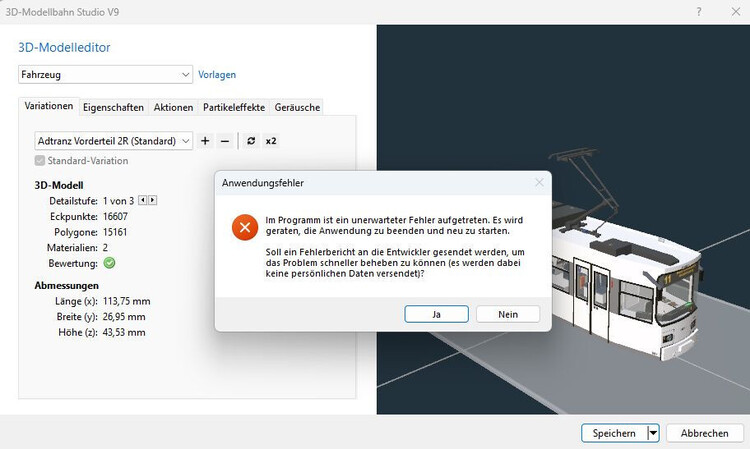Click the Detailstufe text 1 von 3
The image size is (750, 449).
(118, 201)
